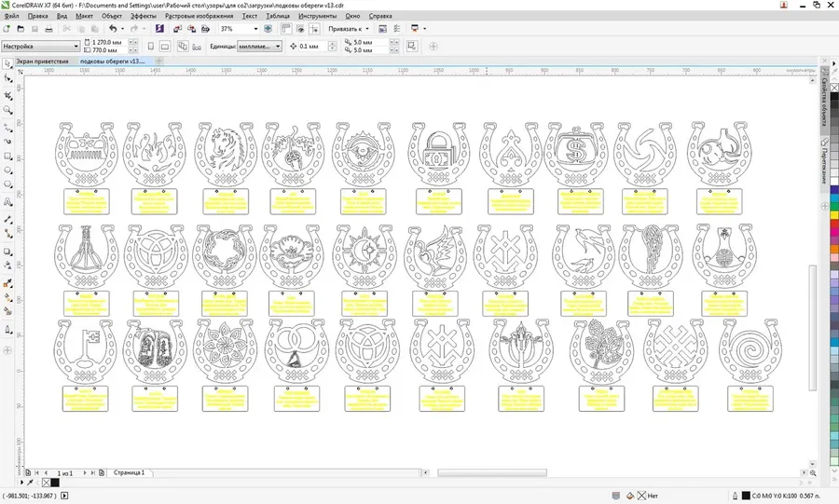Select the Color Eyedropper tool
The height and width of the screenshot is (504, 839).
click(7, 283)
